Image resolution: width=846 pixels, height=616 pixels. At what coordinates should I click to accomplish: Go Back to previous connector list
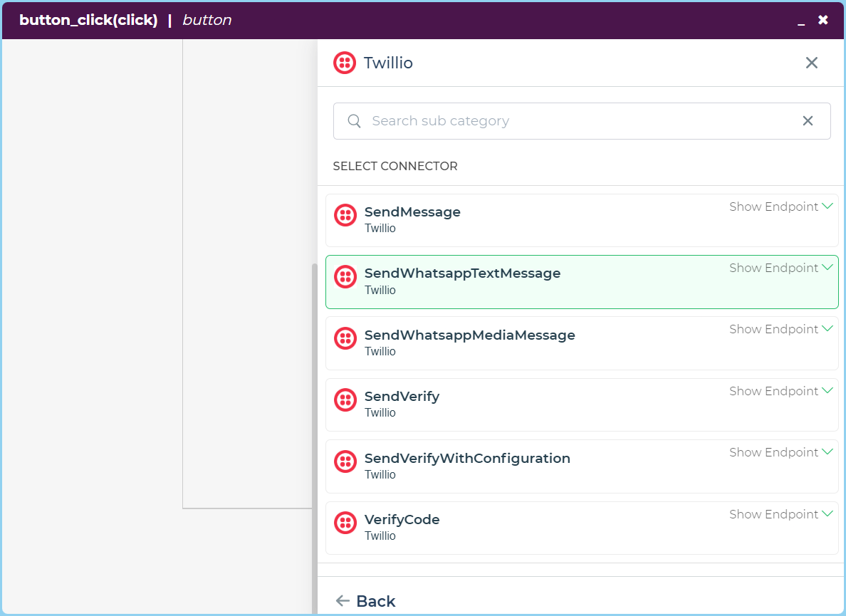pos(366,601)
